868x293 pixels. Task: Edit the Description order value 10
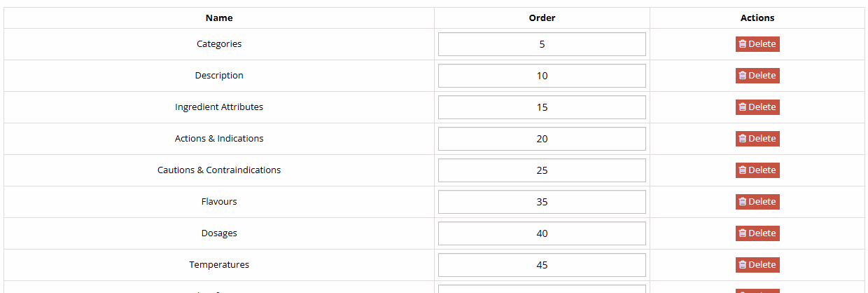point(542,76)
